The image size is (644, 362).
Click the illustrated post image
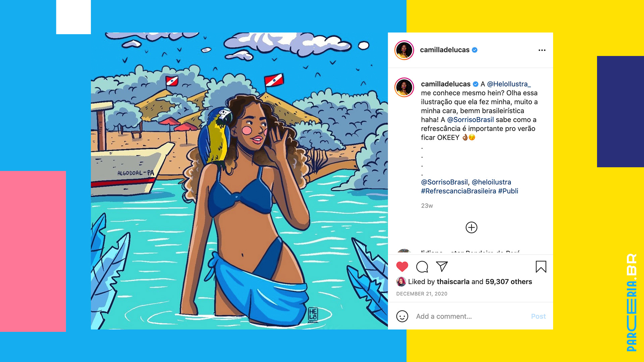239,181
